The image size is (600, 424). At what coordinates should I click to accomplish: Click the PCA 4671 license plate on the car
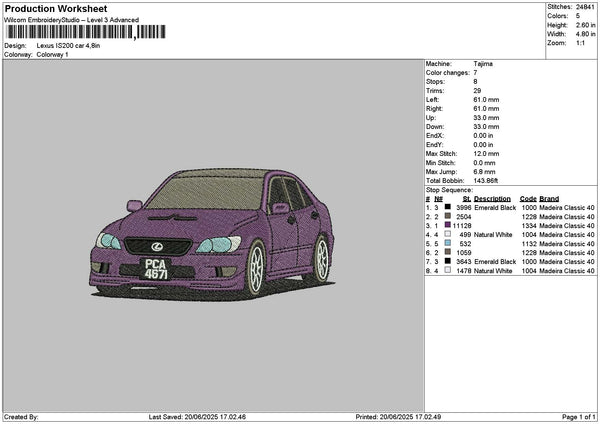click(156, 269)
